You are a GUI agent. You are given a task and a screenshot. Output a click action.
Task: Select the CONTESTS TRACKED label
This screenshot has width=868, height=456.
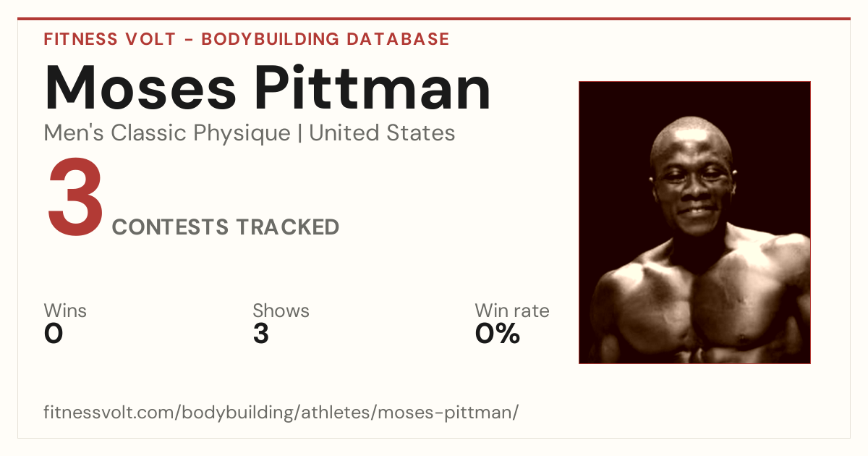(226, 227)
